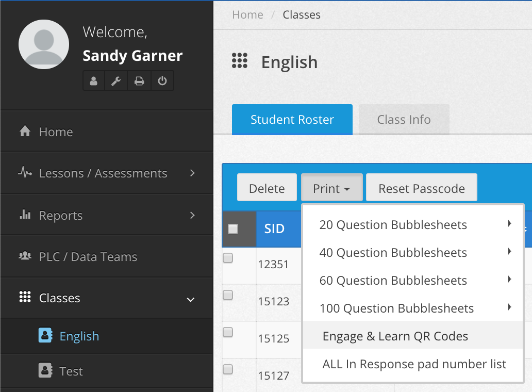
Task: Select the checkbox for student 15125
Action: [x=228, y=332]
